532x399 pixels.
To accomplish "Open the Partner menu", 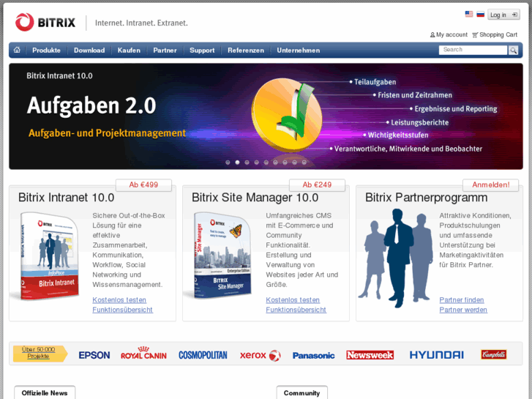I will point(165,51).
